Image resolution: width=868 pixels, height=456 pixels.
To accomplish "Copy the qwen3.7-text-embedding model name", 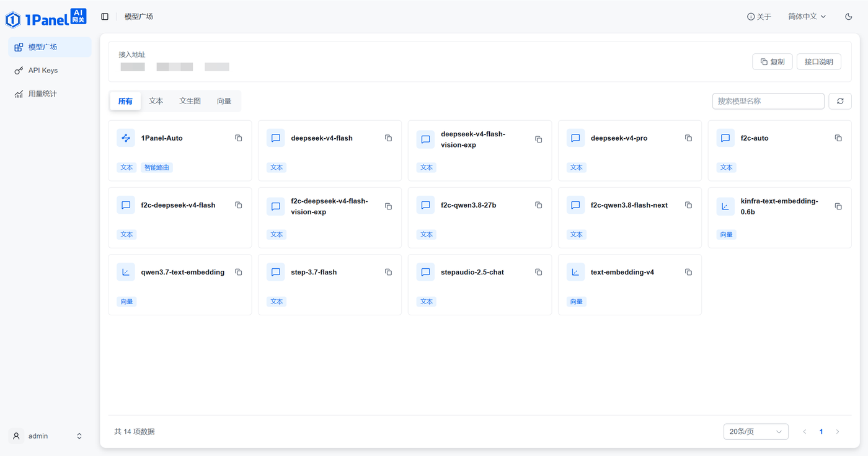I will (239, 272).
